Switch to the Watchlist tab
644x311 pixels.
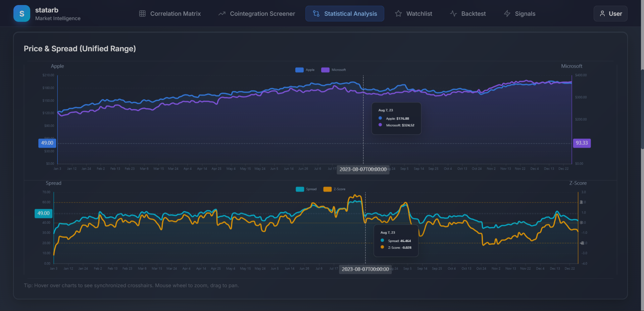pyautogui.click(x=413, y=13)
